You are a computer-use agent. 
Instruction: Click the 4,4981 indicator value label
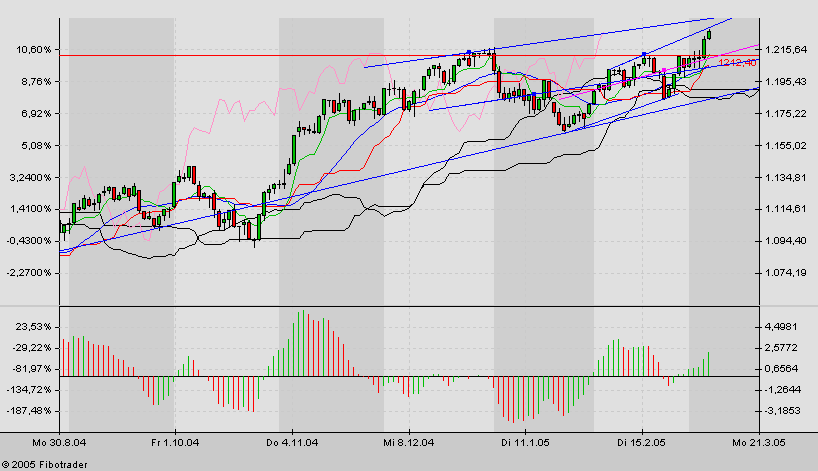(781, 327)
